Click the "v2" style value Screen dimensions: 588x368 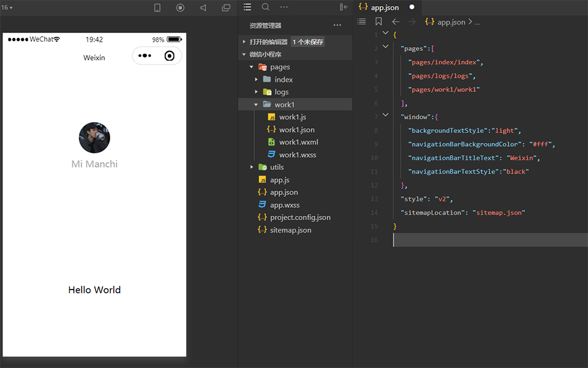tap(442, 199)
